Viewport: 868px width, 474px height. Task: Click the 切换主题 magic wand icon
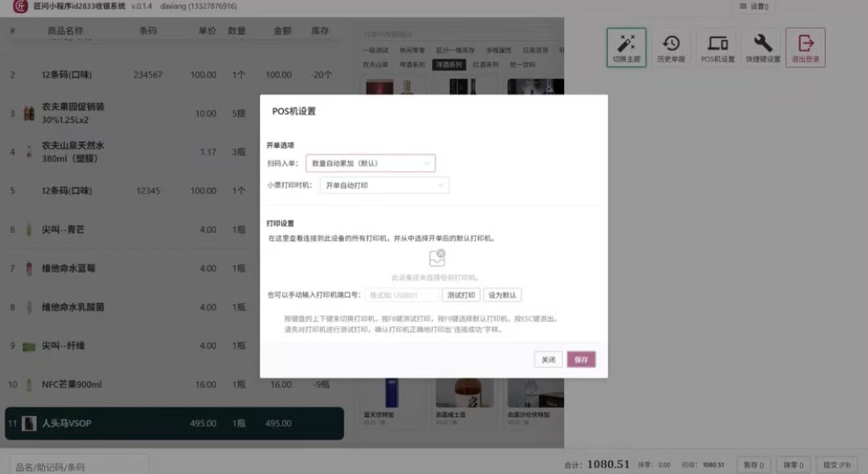point(626,43)
